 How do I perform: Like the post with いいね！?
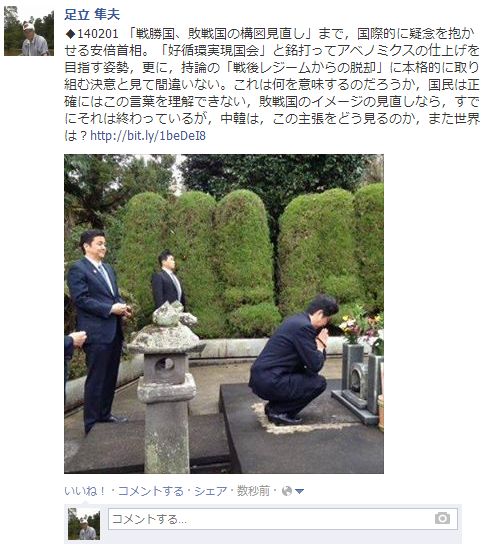tap(85, 491)
